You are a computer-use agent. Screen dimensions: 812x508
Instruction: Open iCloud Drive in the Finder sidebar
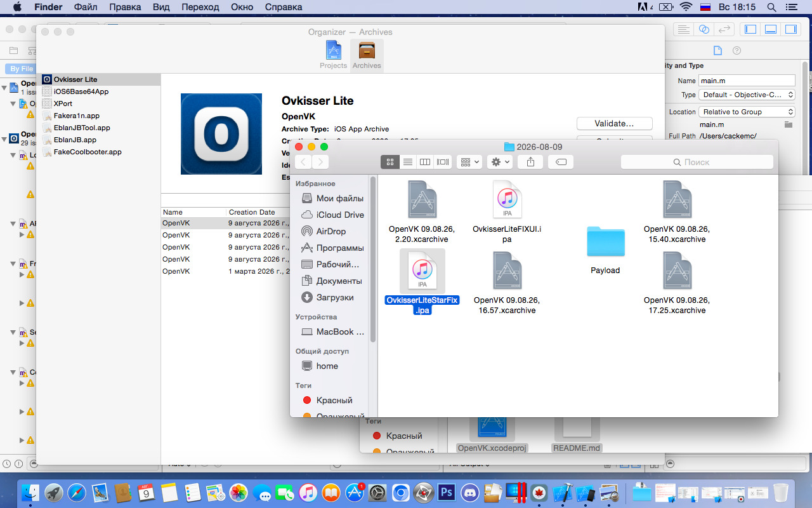(333, 215)
